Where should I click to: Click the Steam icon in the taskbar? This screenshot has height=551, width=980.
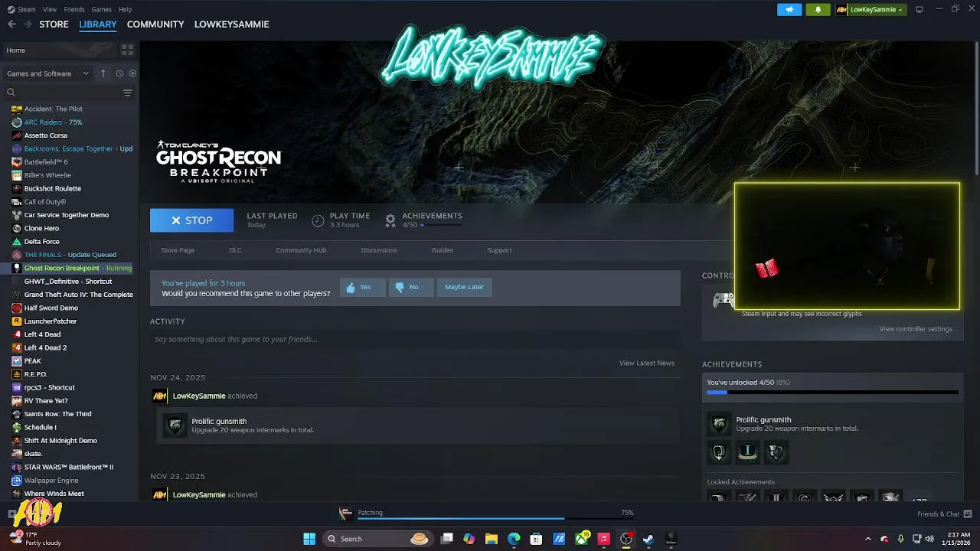pyautogui.click(x=648, y=539)
